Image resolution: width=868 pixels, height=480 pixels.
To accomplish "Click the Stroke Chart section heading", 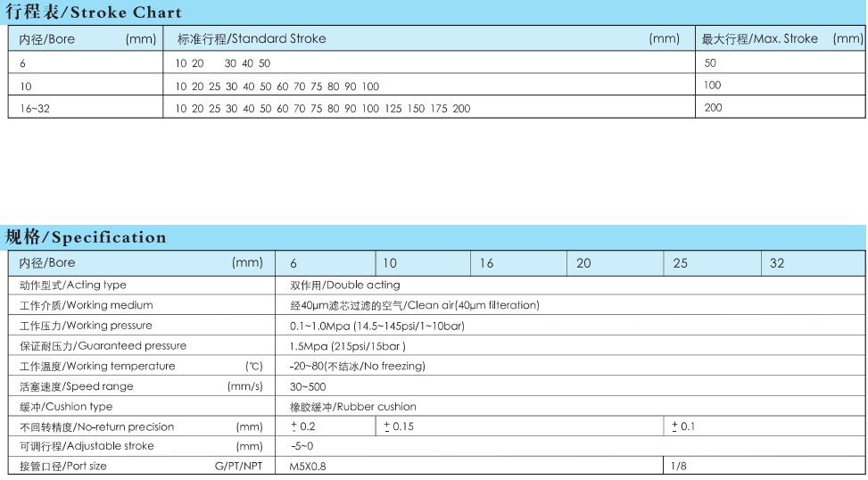I will click(94, 12).
